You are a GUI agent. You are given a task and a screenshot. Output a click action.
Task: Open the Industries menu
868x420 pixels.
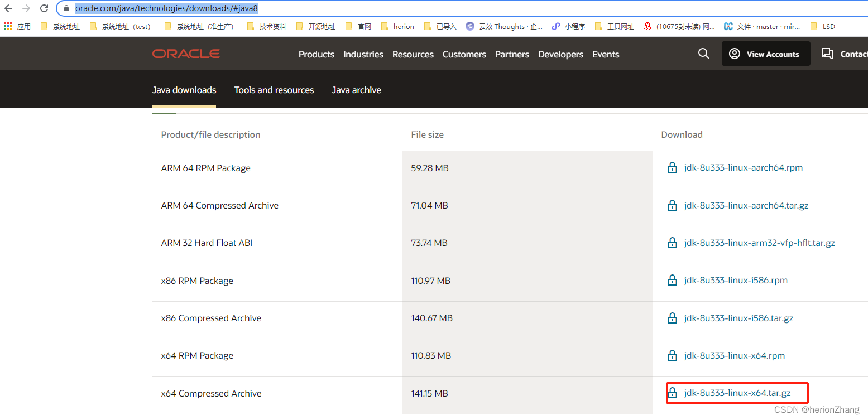point(363,54)
